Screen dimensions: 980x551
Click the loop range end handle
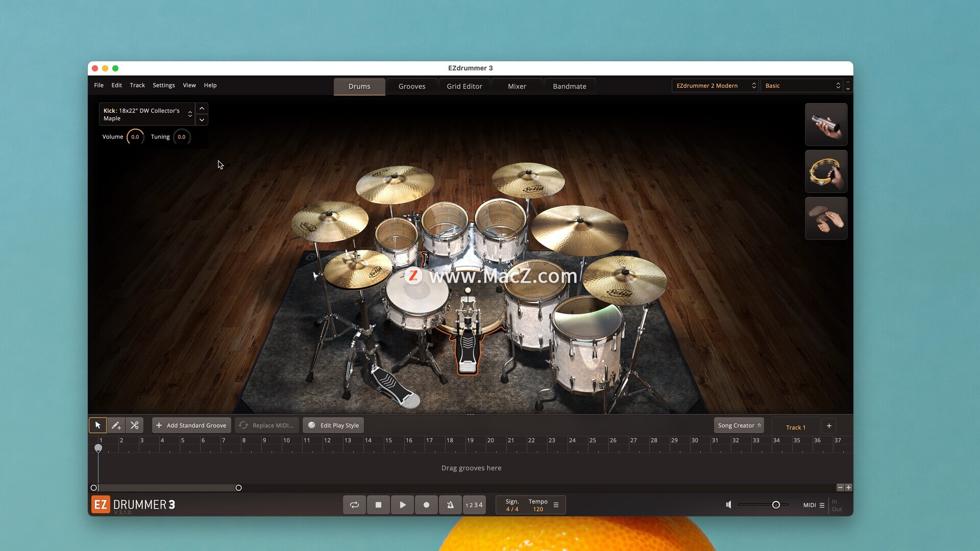pyautogui.click(x=238, y=488)
